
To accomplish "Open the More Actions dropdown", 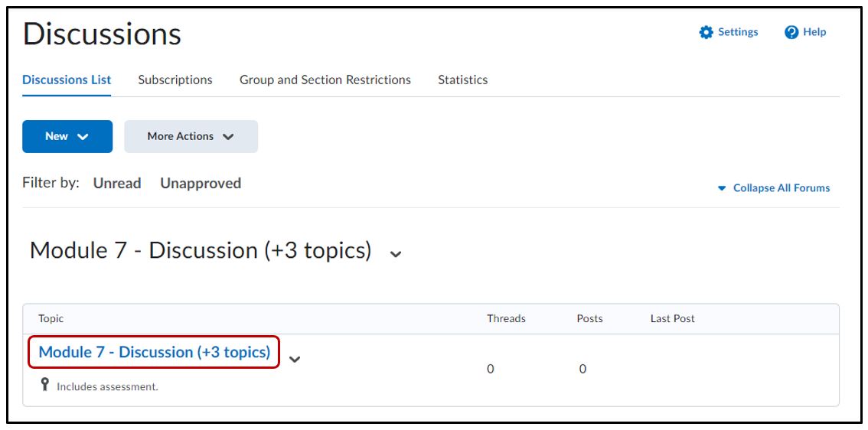I will [191, 136].
